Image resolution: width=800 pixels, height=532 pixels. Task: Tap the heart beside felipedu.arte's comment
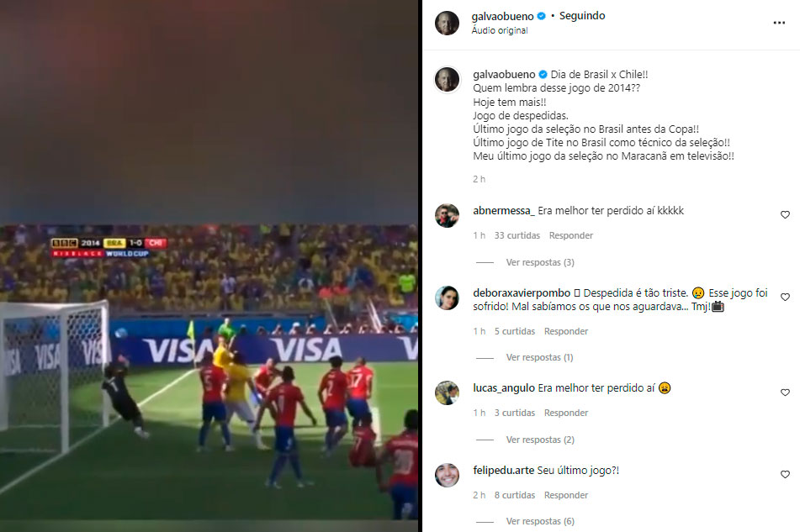[x=785, y=474]
